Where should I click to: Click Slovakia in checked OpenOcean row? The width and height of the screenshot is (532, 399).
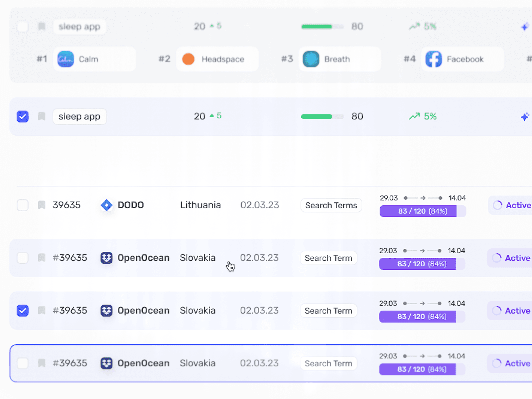pos(198,311)
